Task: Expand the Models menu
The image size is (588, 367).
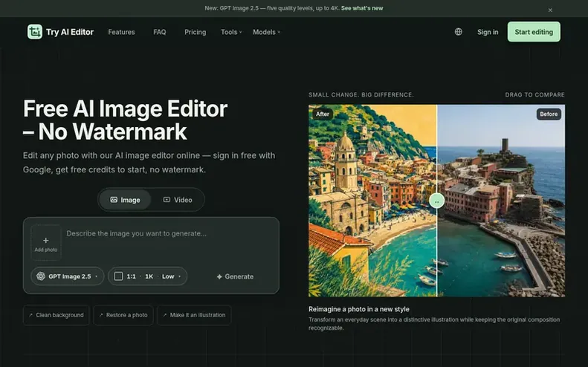Action: click(x=266, y=32)
